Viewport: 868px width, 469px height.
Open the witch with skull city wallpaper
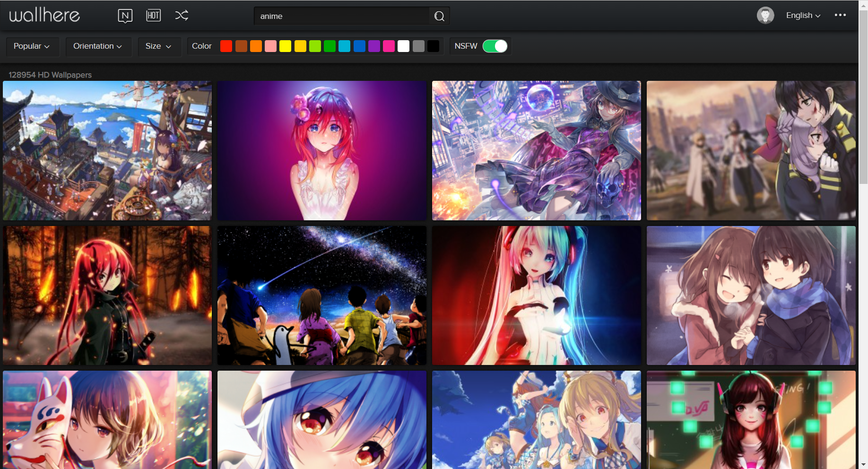point(537,150)
